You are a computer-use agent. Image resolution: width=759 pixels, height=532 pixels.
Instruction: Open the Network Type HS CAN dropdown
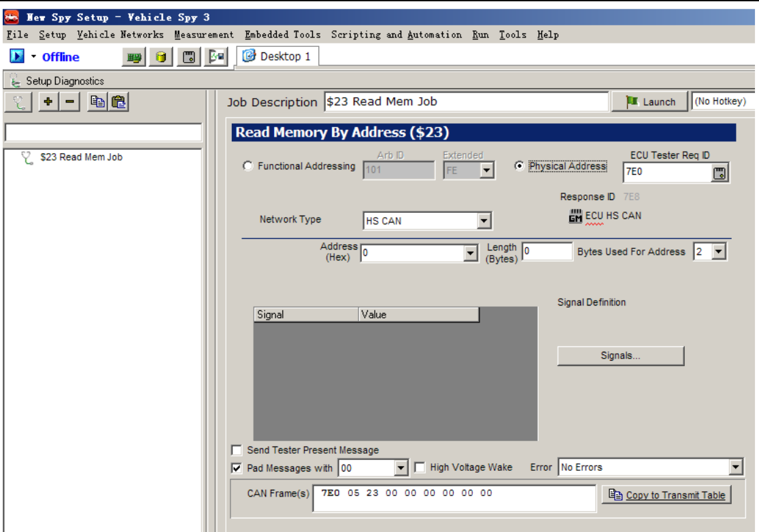[484, 220]
